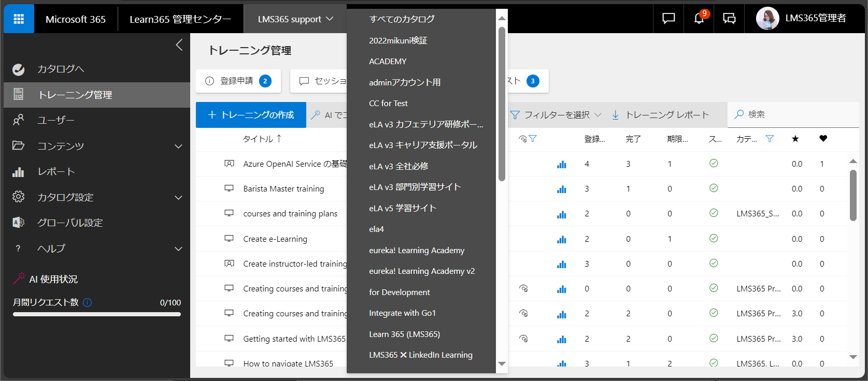Viewport: 868px width, 381px height.
Task: Open the Microsoft 365 app launcher waffle
Action: (19, 19)
